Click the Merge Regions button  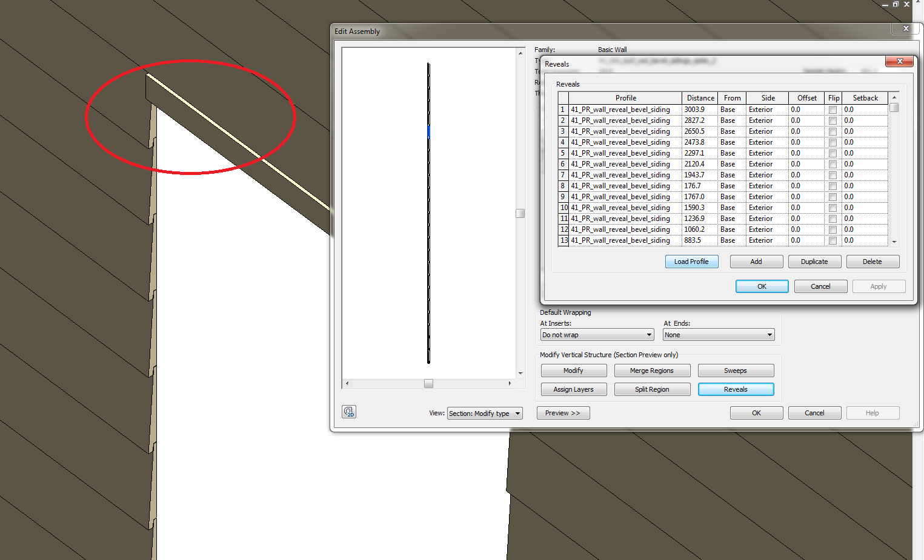click(651, 371)
